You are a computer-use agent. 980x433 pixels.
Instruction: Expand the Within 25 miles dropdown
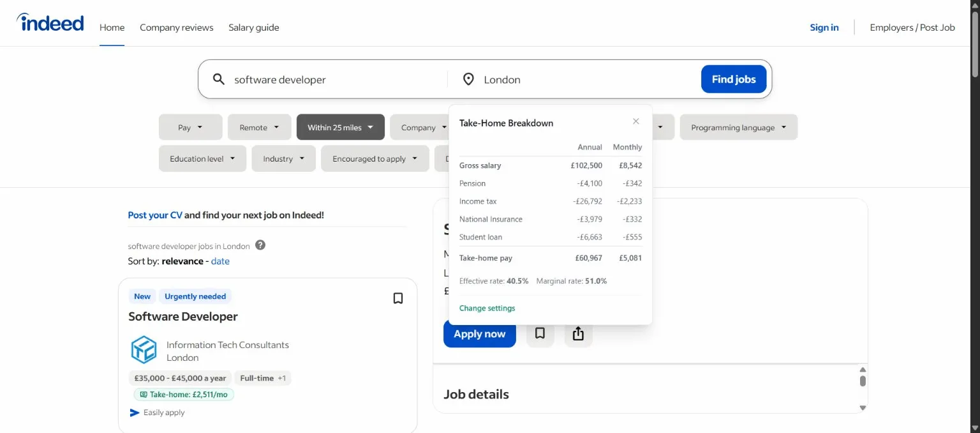tap(340, 127)
